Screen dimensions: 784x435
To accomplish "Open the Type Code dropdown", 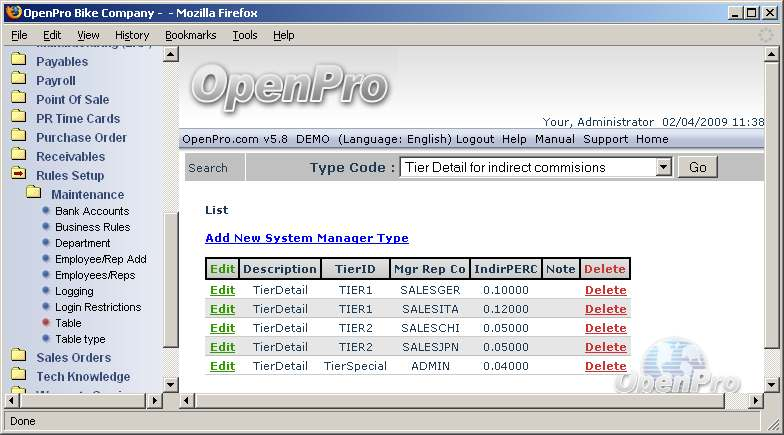I will (x=663, y=168).
